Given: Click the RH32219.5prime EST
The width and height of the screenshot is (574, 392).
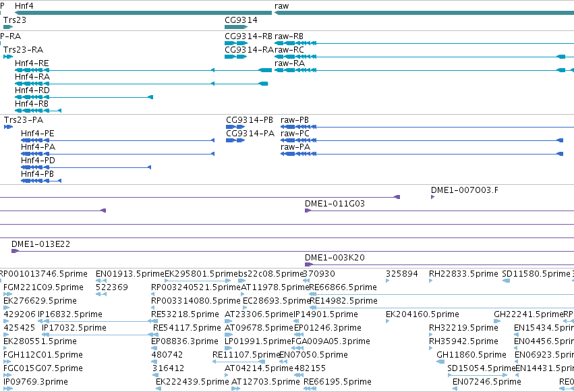Looking at the screenshot, I should pos(463,328).
